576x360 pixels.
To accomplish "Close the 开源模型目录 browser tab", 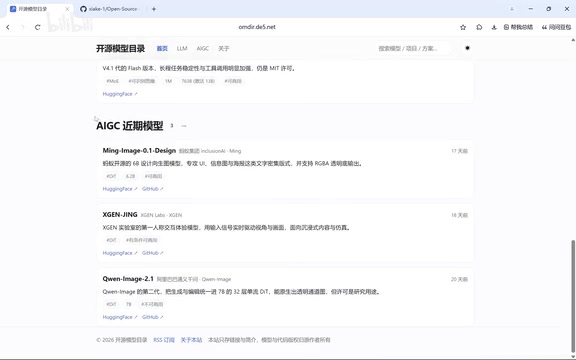I will [x=67, y=9].
